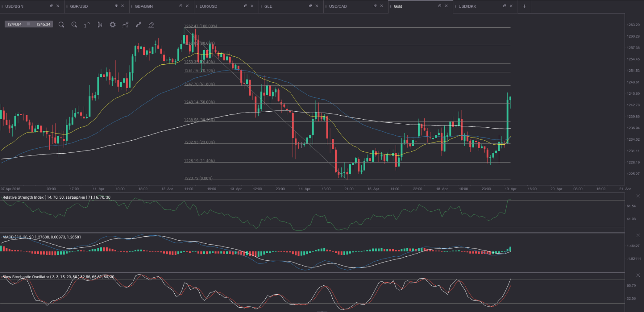Viewport: 644px width, 312px height.
Task: Select the line drawing tool
Action: click(x=138, y=25)
